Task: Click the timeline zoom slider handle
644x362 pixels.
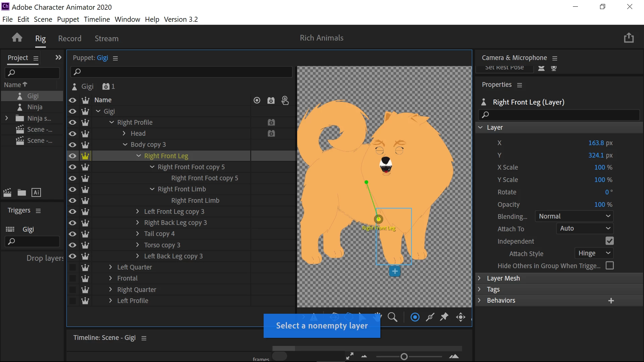Action: (404, 357)
